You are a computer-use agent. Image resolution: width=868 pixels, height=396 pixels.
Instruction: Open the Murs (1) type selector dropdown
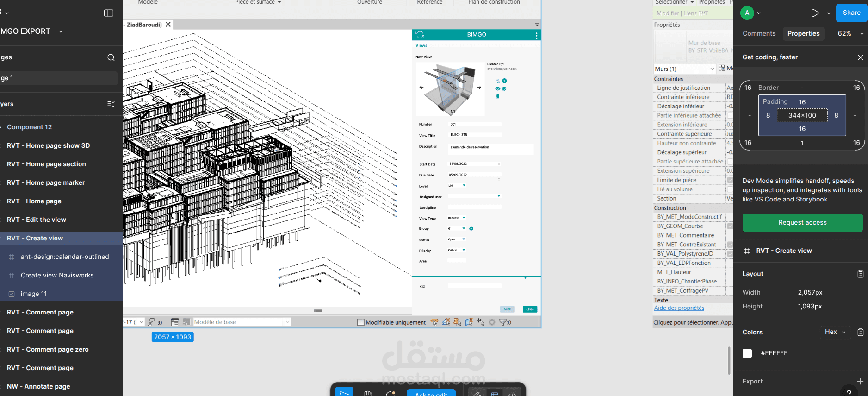[685, 69]
